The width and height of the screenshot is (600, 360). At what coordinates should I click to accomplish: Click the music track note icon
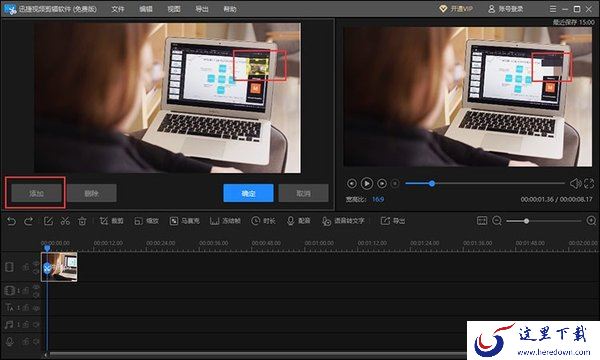point(9,324)
